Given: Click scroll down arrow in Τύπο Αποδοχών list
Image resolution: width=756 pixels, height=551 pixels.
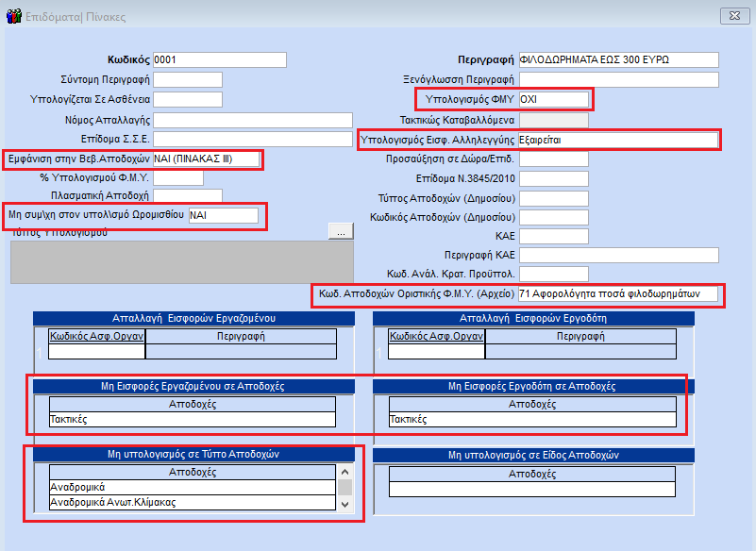Looking at the screenshot, I should click(x=345, y=504).
